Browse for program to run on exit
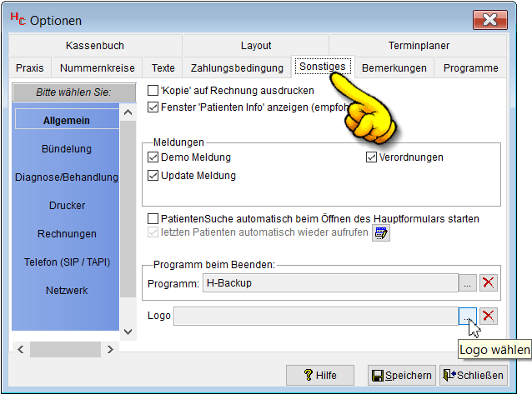Viewport: 532px width, 394px height. (x=467, y=283)
